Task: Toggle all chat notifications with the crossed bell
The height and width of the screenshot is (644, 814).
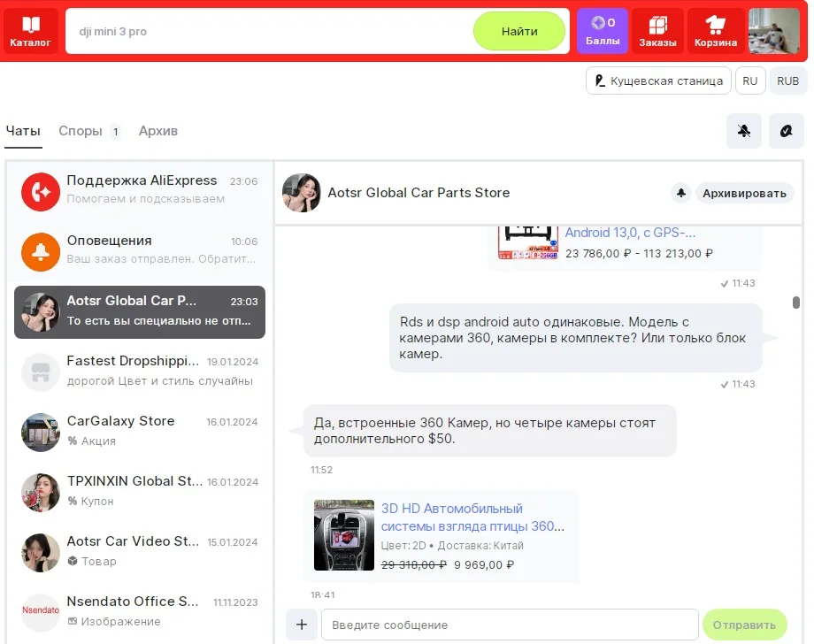Action: (744, 131)
